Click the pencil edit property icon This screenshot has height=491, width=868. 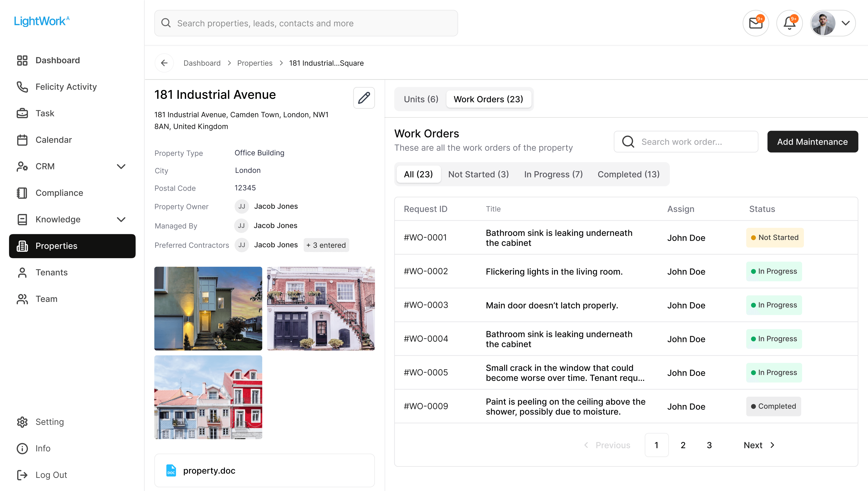[364, 98]
